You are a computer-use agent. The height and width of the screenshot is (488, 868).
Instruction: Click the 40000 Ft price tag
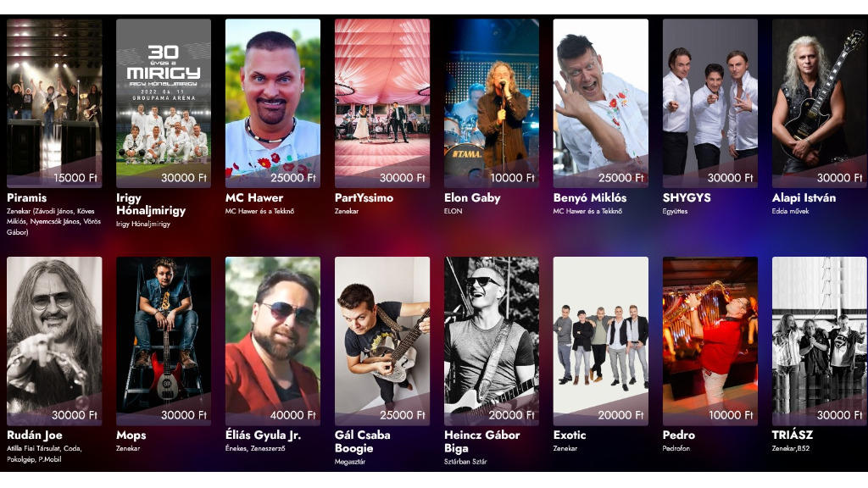point(292,415)
